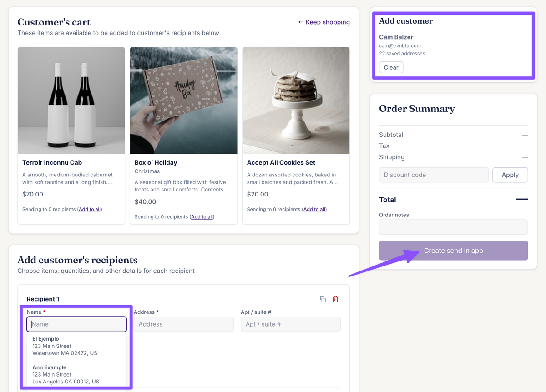Add Accept All Cookies Set to all recipients
The width and height of the screenshot is (546, 392).
[x=314, y=209]
